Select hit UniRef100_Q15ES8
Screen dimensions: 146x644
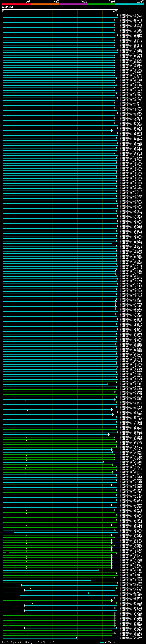(131, 319)
